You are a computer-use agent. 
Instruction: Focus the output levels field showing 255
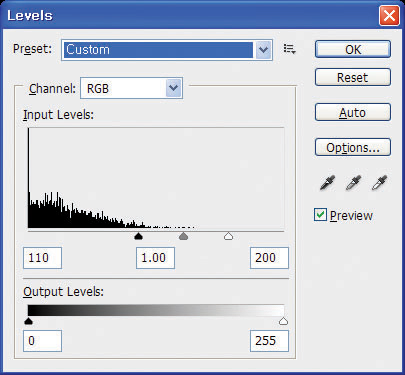(x=269, y=341)
